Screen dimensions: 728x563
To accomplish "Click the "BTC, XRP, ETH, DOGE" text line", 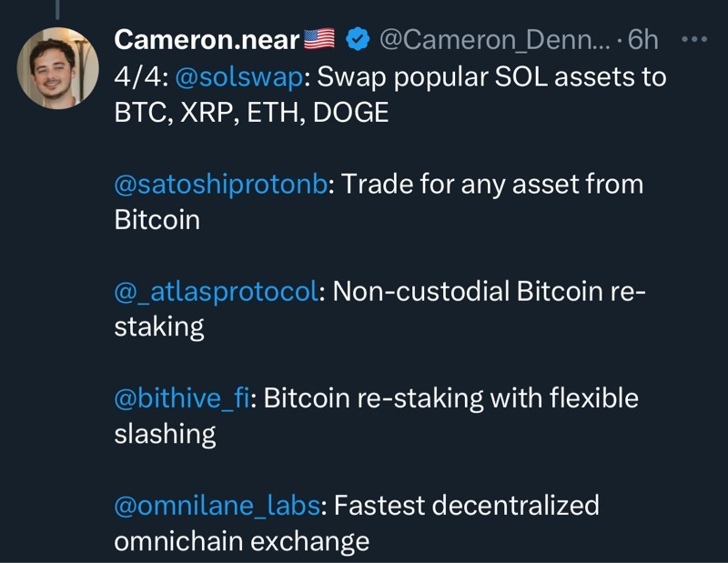I will click(251, 113).
